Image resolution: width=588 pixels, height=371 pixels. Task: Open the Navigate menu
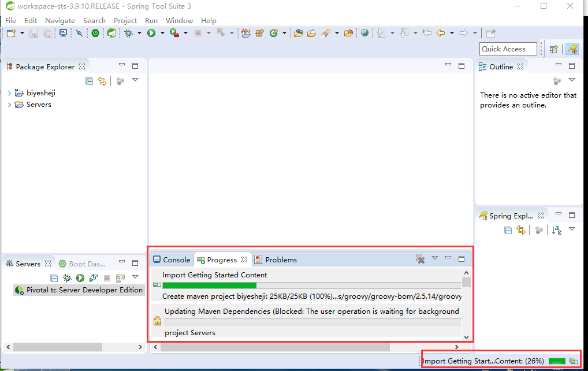[60, 21]
